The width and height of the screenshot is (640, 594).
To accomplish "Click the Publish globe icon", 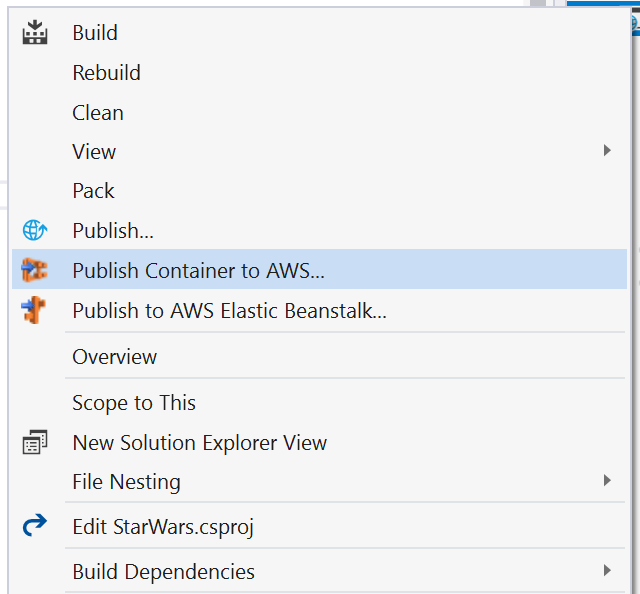I will click(35, 230).
